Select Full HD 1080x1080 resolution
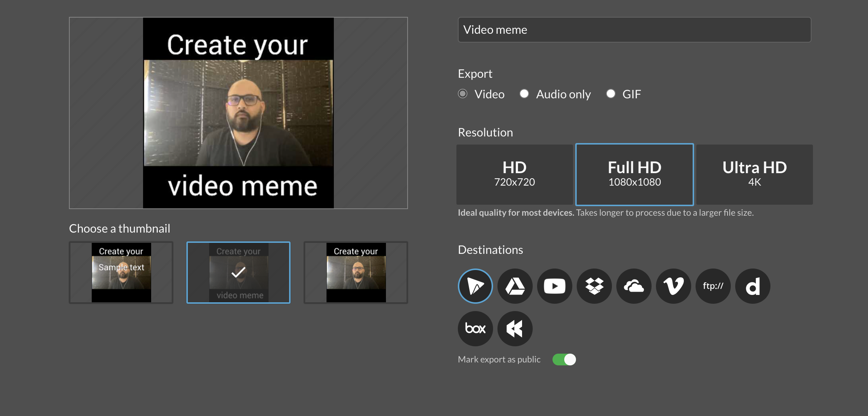The image size is (868, 416). [634, 175]
